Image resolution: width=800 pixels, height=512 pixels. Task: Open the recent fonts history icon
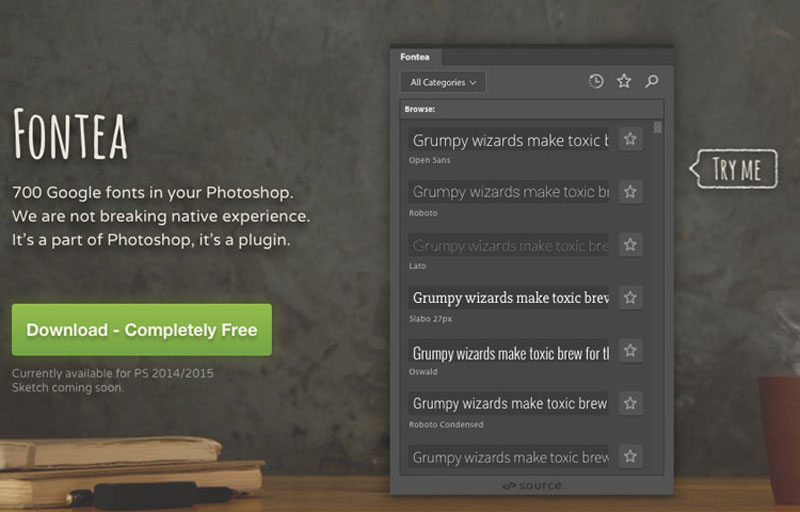pyautogui.click(x=596, y=81)
